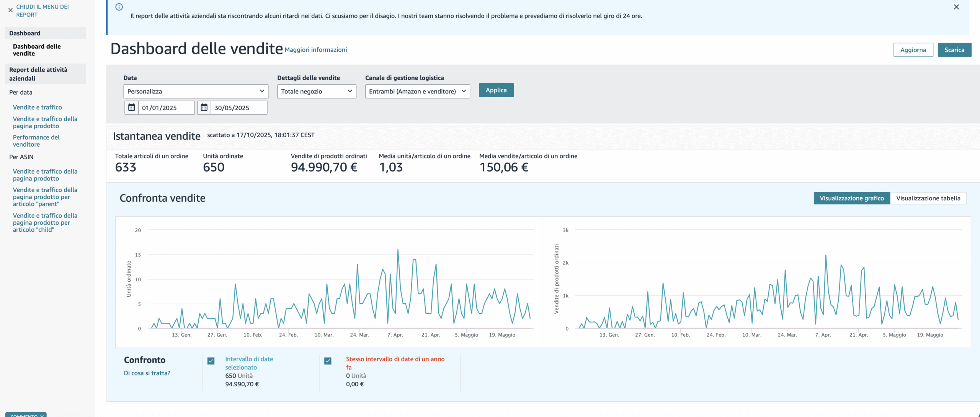Click the start date field 01/01/2025

click(166, 108)
